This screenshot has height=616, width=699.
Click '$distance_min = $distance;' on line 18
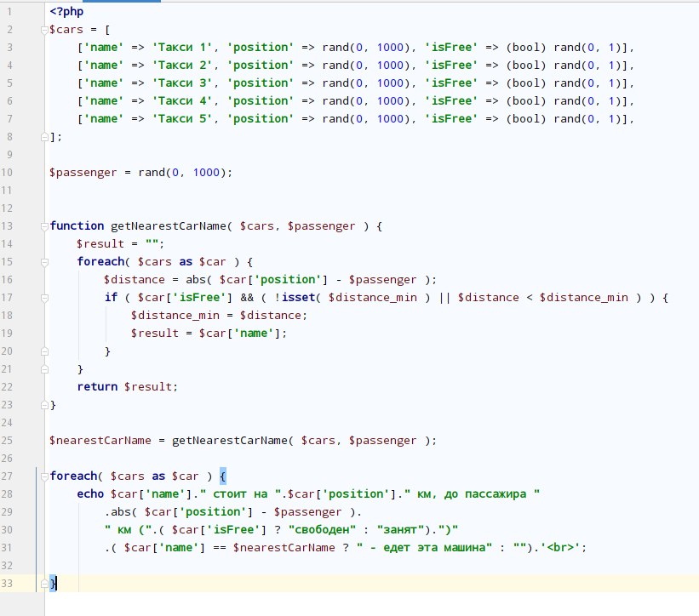[219, 316]
